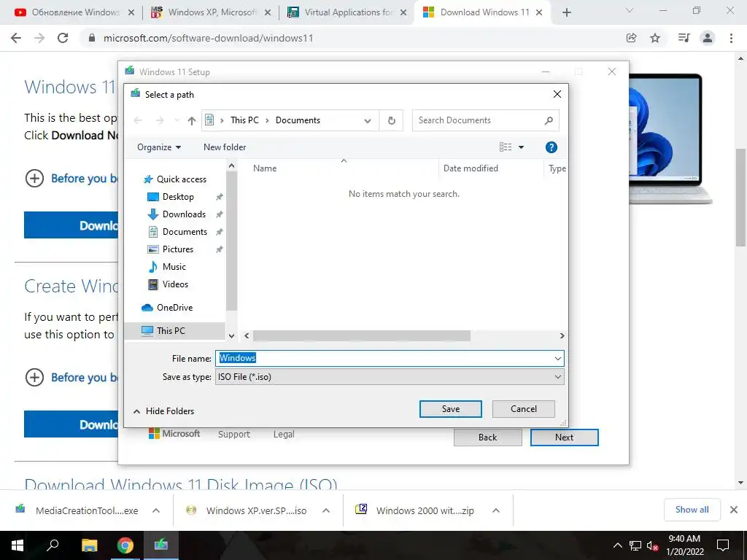Click the browser back arrow
The image size is (747, 560).
click(x=16, y=38)
